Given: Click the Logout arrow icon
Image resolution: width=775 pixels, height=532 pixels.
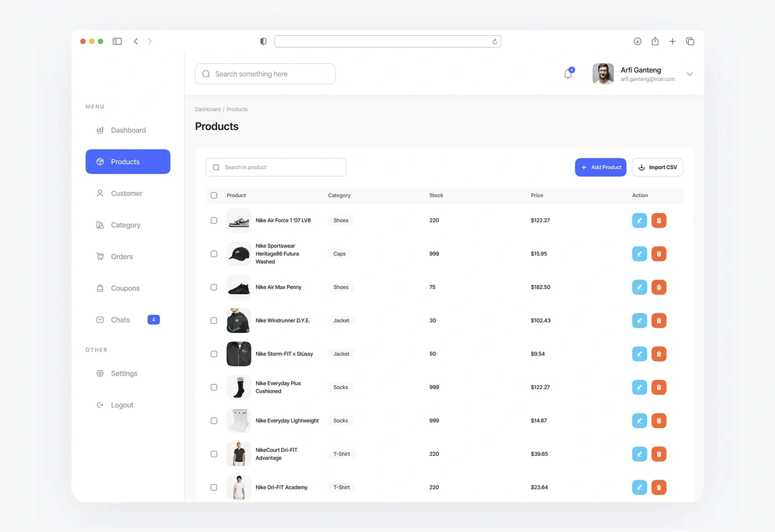Looking at the screenshot, I should (100, 405).
